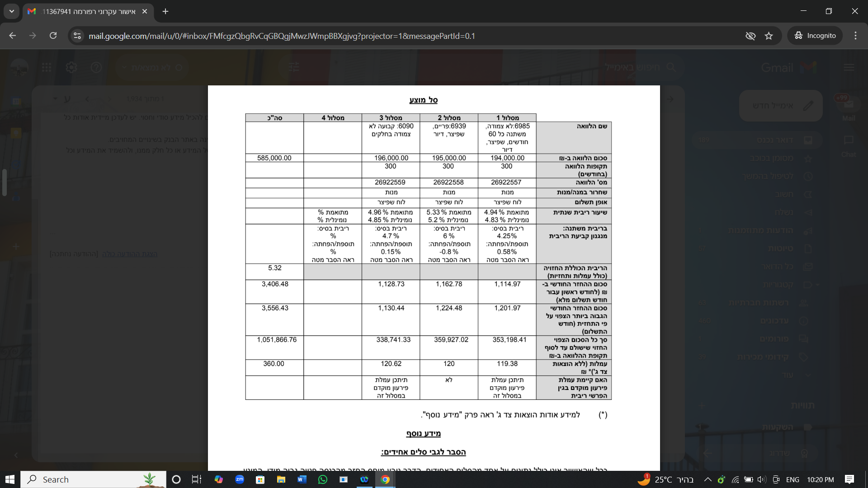The width and height of the screenshot is (868, 488).
Task: Open the Chrome tab search dropdown
Action: (11, 11)
